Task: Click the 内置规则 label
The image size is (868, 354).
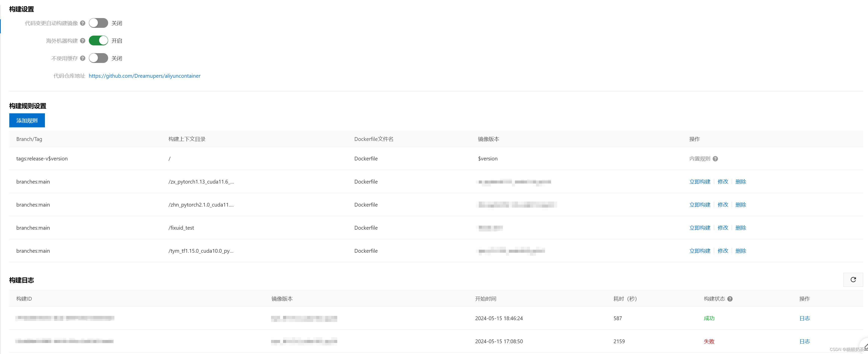Action: (x=700, y=159)
